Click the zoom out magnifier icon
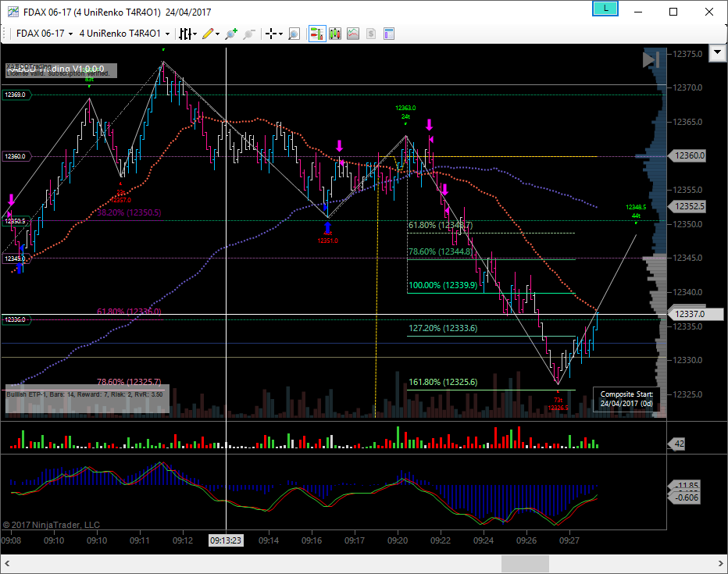 pyautogui.click(x=249, y=34)
